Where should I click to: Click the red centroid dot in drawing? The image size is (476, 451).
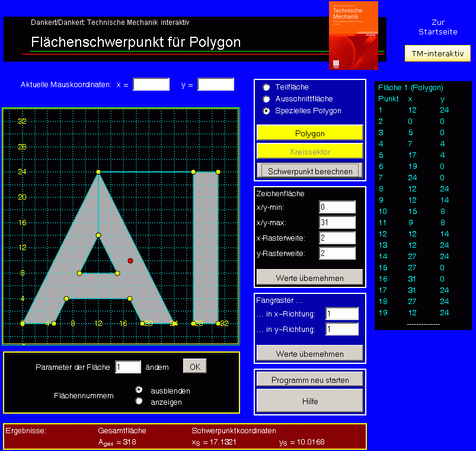pyautogui.click(x=130, y=260)
